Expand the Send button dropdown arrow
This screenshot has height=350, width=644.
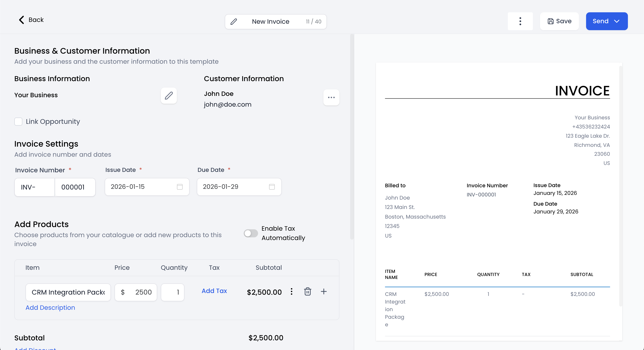[617, 21]
